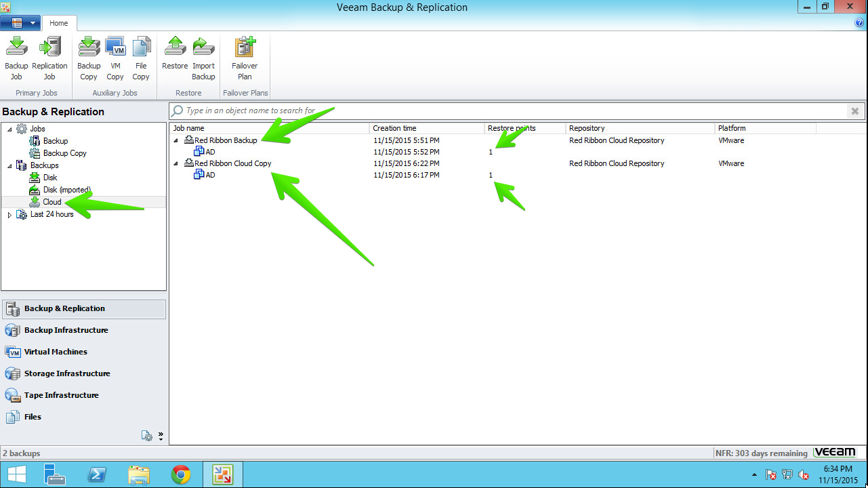Viewport: 868px width, 488px height.
Task: Select AD VM under Red Ribbon Cloud Copy
Action: click(x=210, y=175)
